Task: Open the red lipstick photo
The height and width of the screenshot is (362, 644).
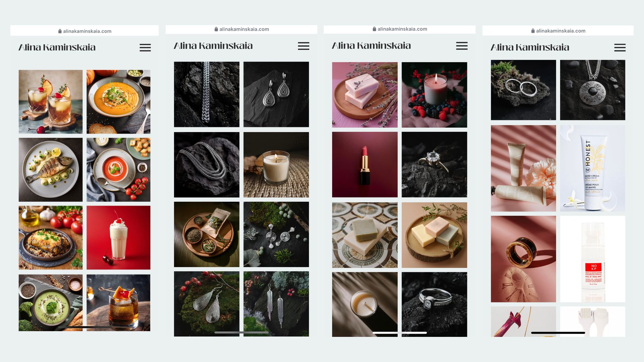Action: (365, 165)
